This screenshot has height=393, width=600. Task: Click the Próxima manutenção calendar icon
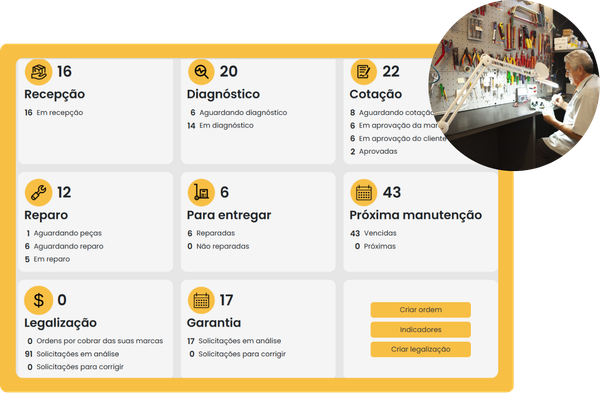tap(364, 192)
